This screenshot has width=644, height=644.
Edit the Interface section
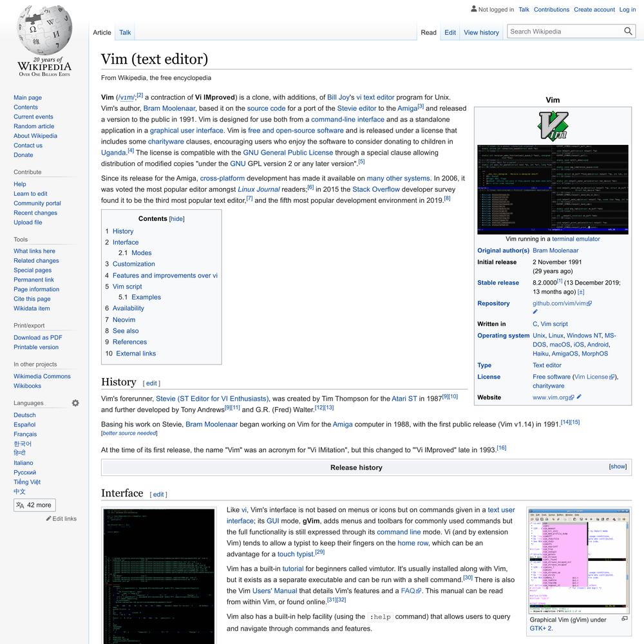158,495
